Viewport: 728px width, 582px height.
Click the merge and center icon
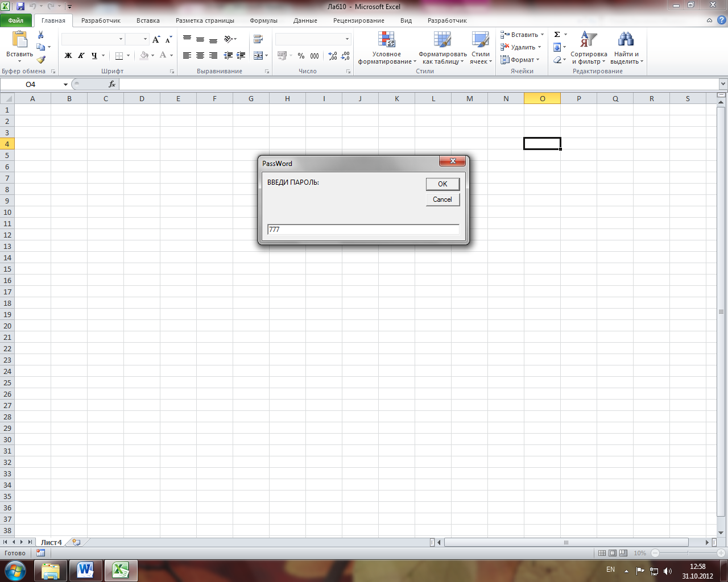[258, 56]
